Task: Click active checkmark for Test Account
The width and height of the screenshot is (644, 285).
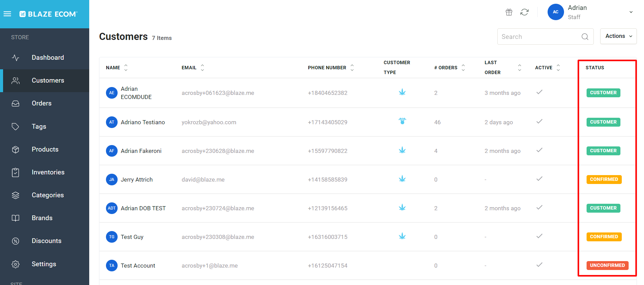Action: click(539, 265)
